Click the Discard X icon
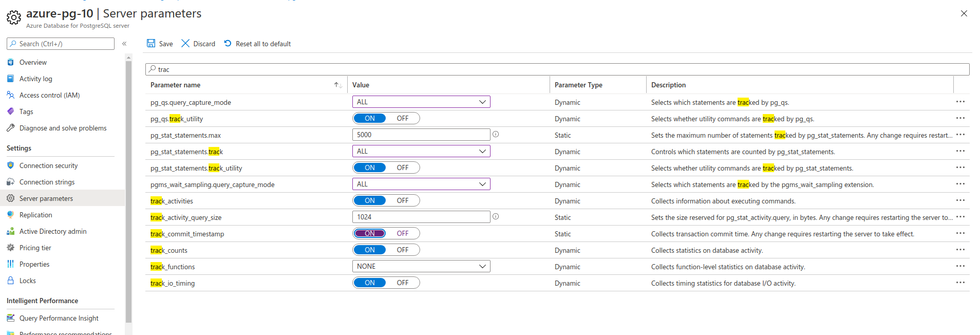This screenshot has width=980, height=335. click(185, 44)
